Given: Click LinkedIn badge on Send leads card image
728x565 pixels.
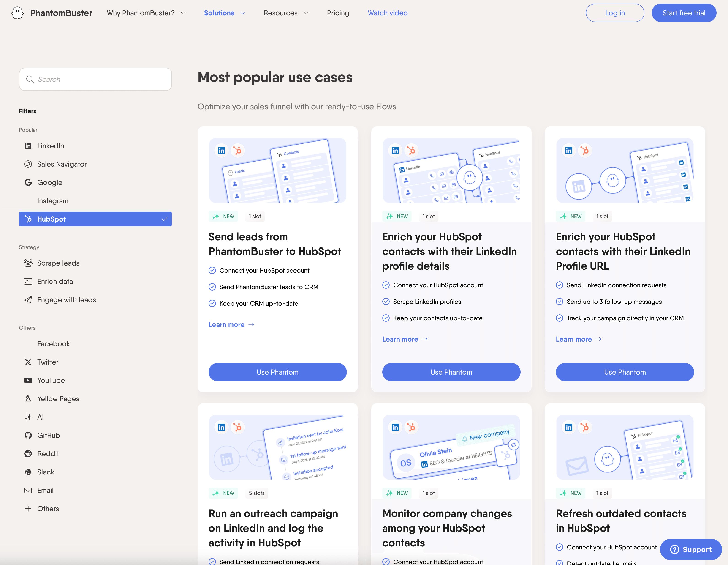Looking at the screenshot, I should tap(222, 151).
